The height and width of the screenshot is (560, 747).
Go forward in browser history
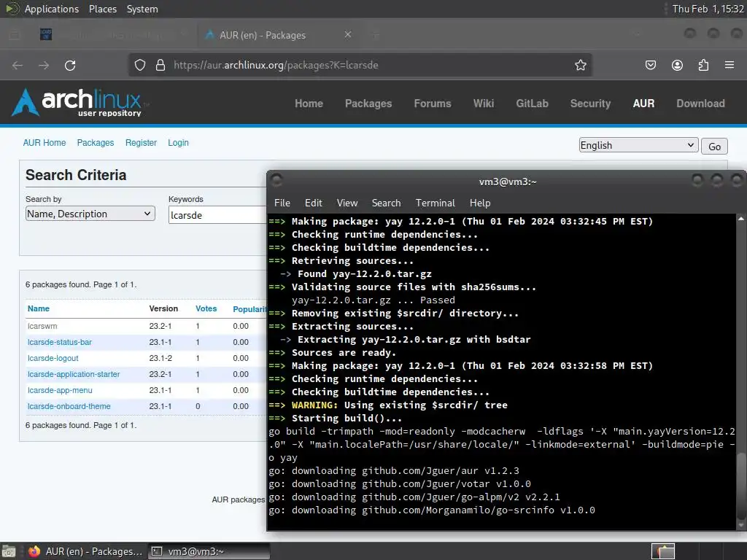[x=44, y=65]
